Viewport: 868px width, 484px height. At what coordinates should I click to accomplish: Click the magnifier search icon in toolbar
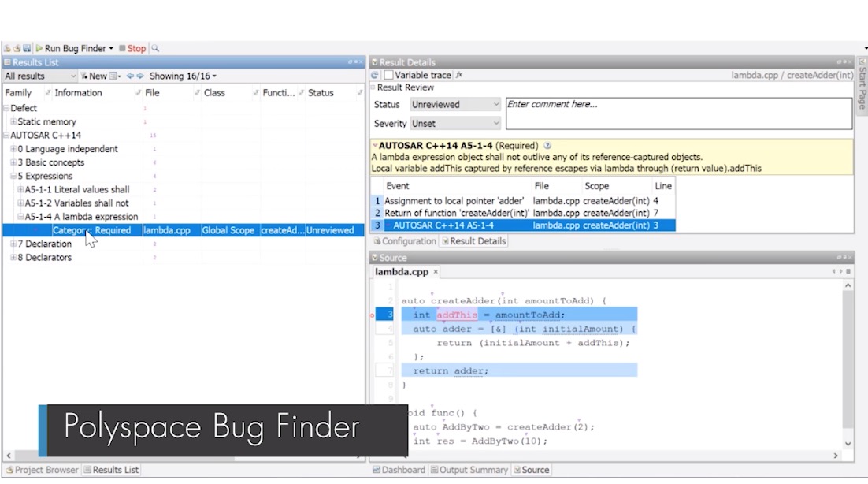155,49
